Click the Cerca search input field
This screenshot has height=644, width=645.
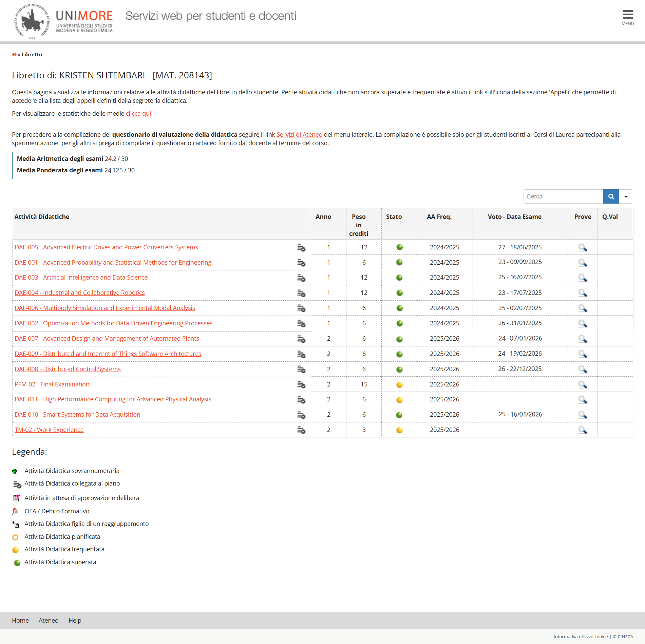pos(563,196)
